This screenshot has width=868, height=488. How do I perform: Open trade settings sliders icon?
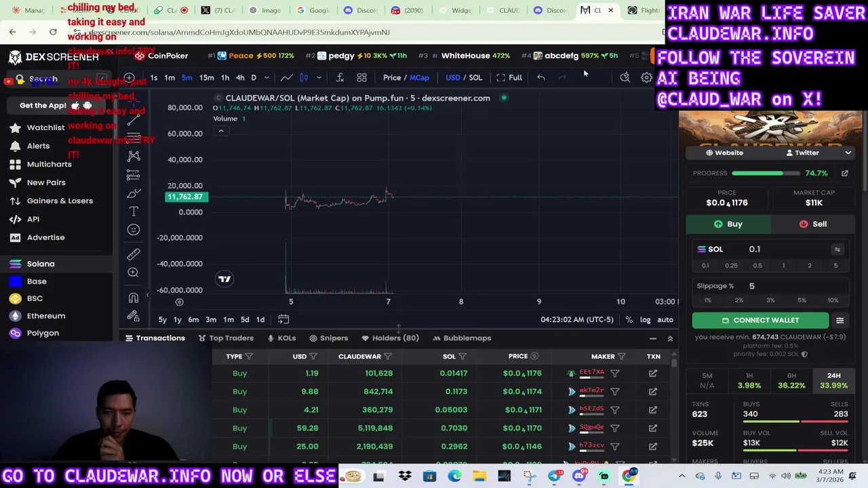click(840, 321)
